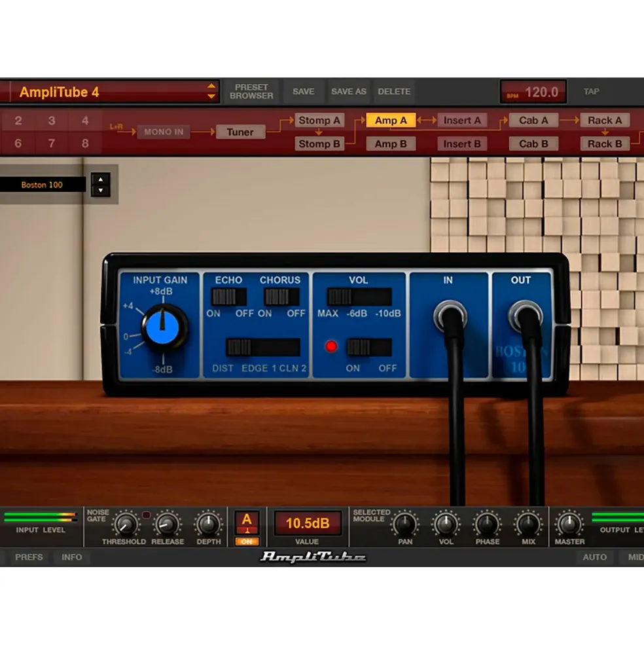This screenshot has width=644, height=645.
Task: Adjust the selected module Pan knob
Action: 405,524
